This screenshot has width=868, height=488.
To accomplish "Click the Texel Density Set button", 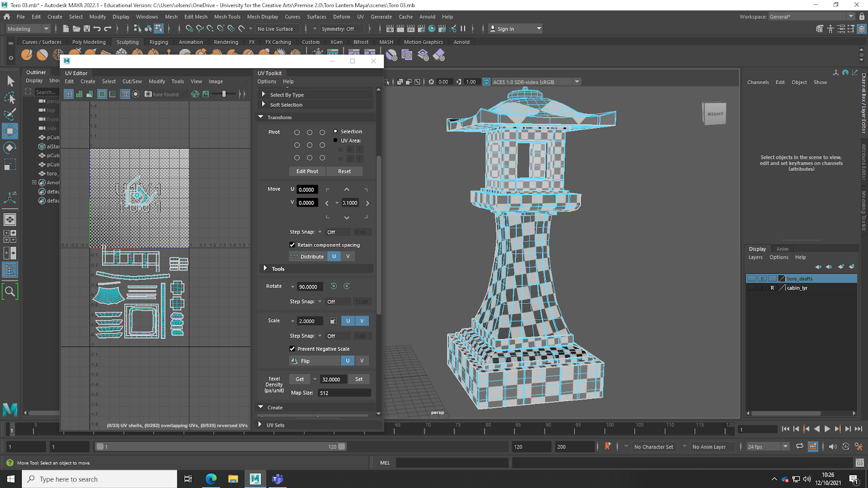I will tap(359, 379).
